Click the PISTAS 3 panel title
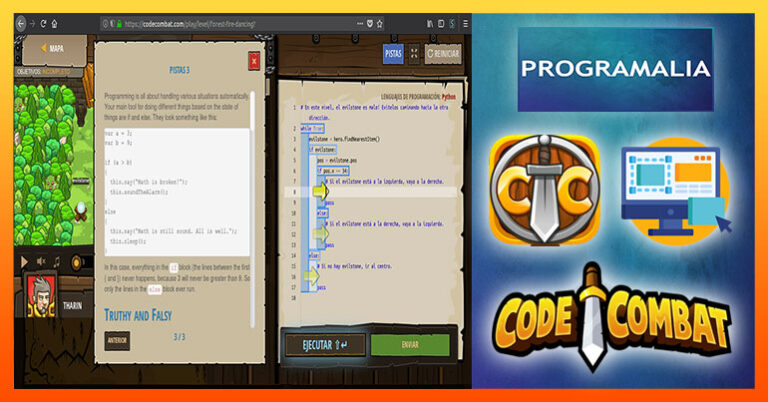Screen dimensions: 768x402 [179, 71]
